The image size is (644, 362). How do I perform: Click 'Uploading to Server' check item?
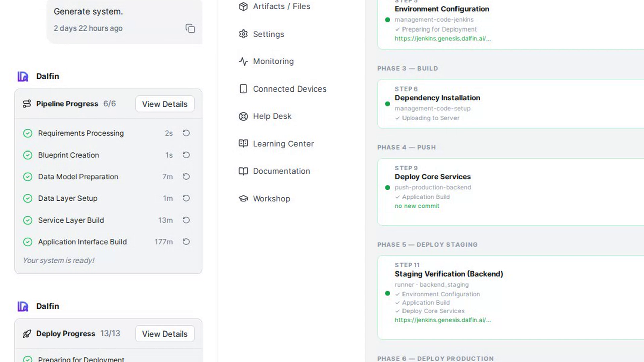pyautogui.click(x=427, y=118)
